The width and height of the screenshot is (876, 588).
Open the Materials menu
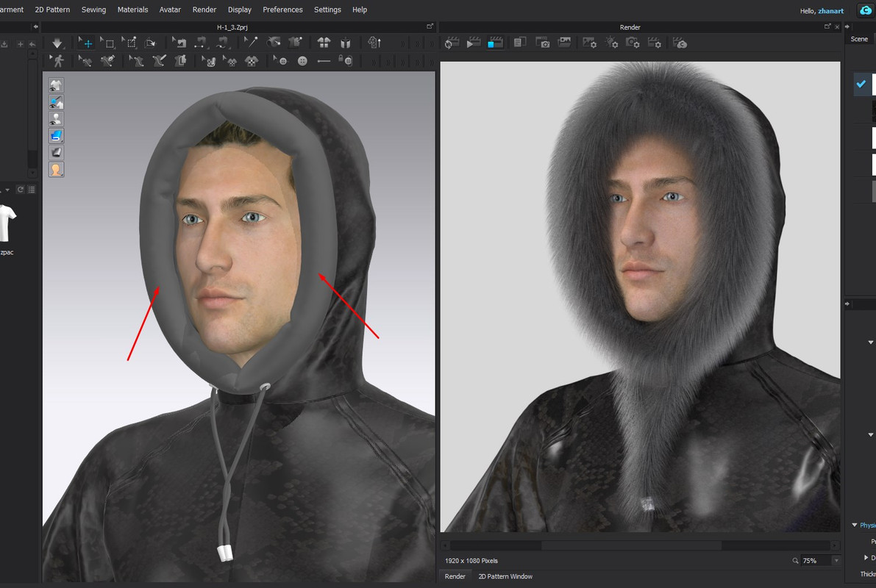pyautogui.click(x=132, y=10)
